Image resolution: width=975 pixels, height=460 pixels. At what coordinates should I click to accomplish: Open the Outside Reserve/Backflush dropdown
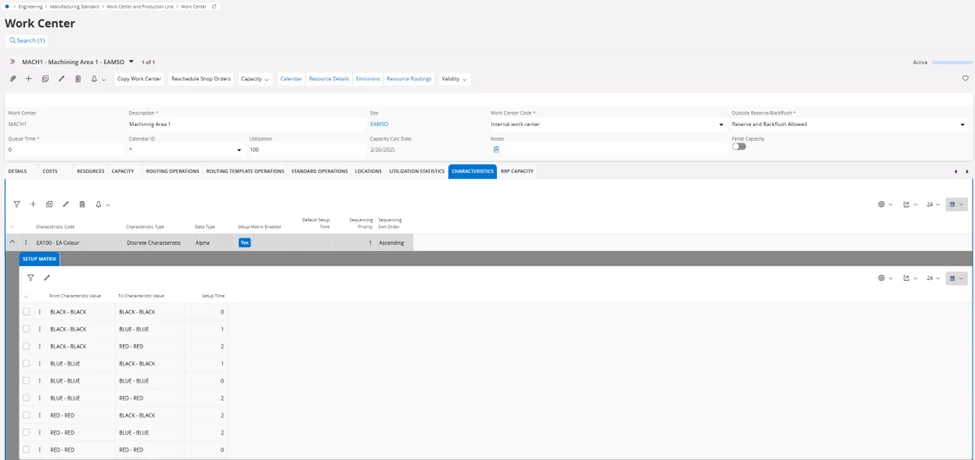coord(963,124)
